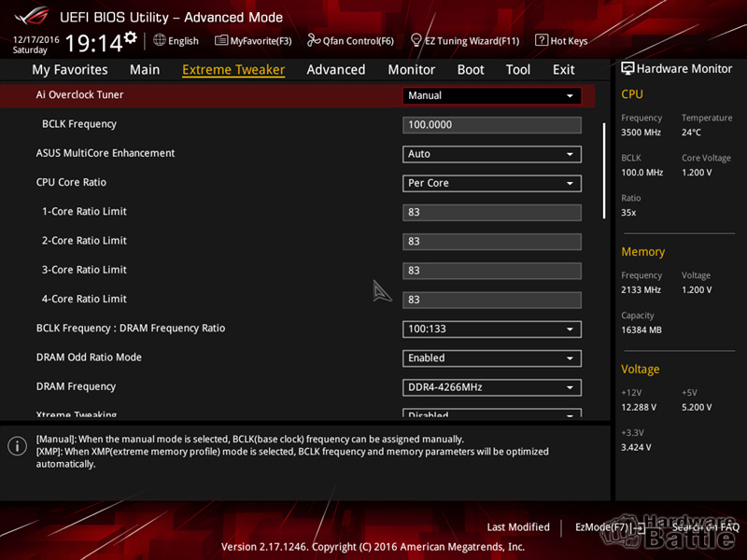
Task: Open the Xtreme Tweaking dropdown
Action: [492, 413]
